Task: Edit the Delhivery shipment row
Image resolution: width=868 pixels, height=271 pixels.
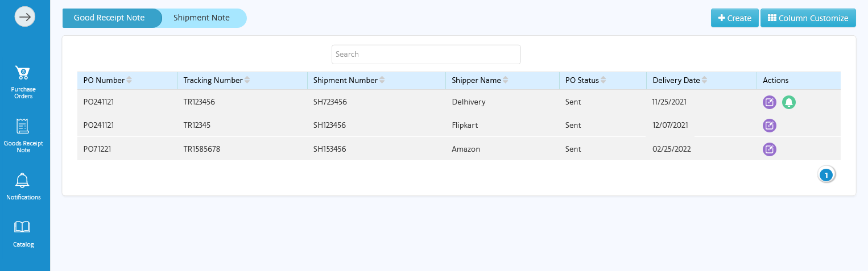Action: pyautogui.click(x=769, y=102)
